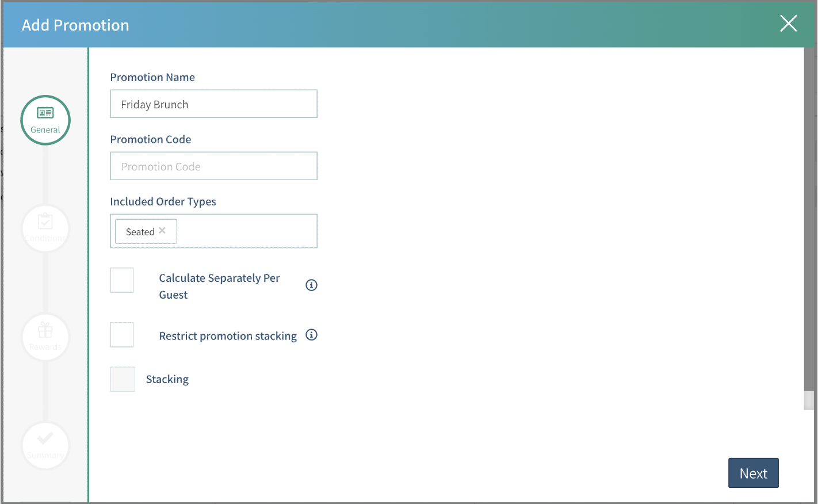818x504 pixels.
Task: Click the Stacking label text
Action: (167, 379)
